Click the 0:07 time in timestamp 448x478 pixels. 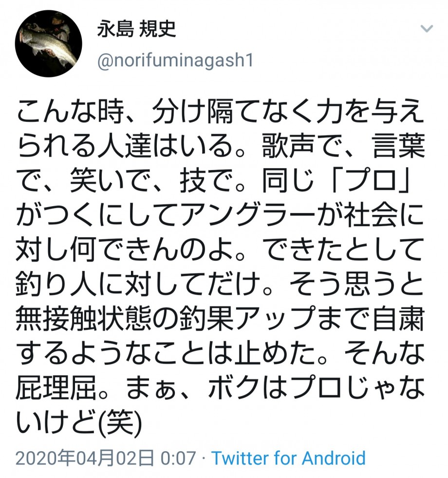coord(178,458)
